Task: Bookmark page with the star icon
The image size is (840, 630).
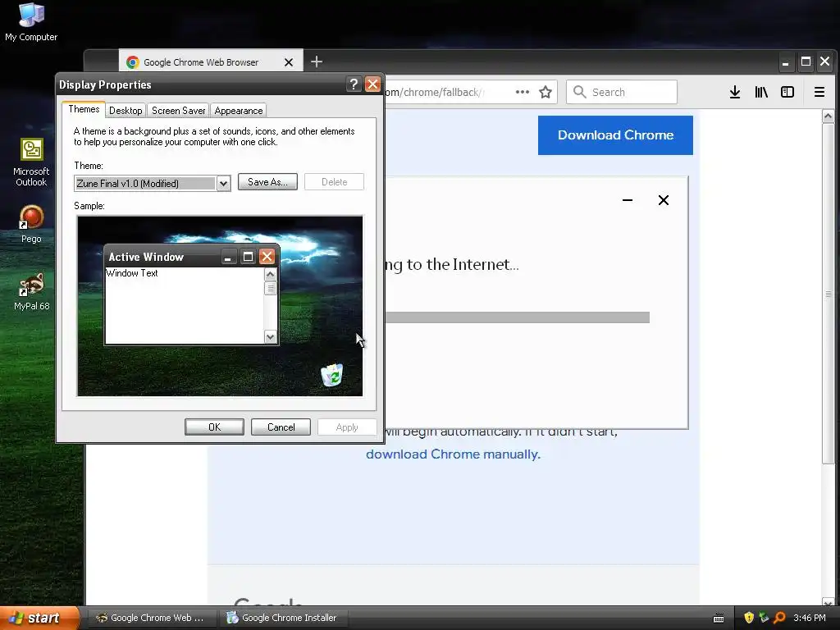Action: [x=546, y=92]
